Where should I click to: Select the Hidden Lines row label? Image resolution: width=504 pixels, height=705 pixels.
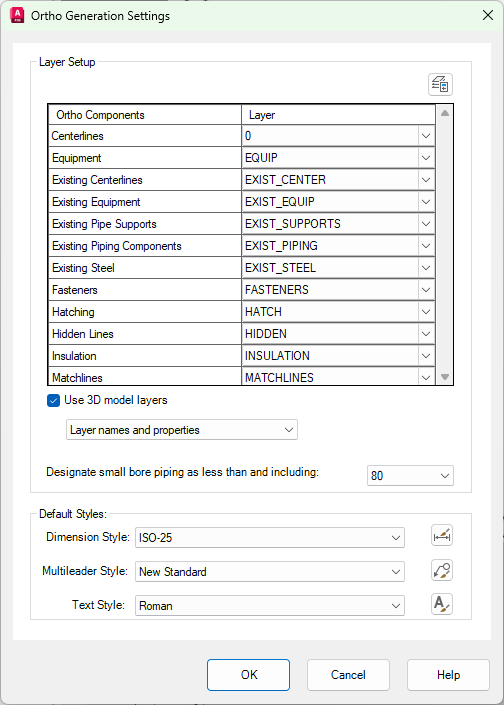83,334
